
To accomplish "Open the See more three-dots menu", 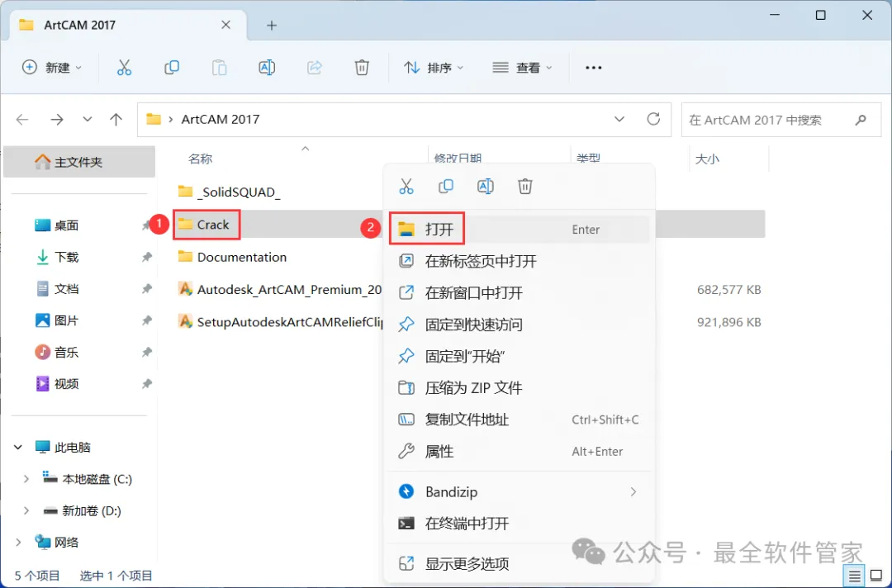I will 593,68.
